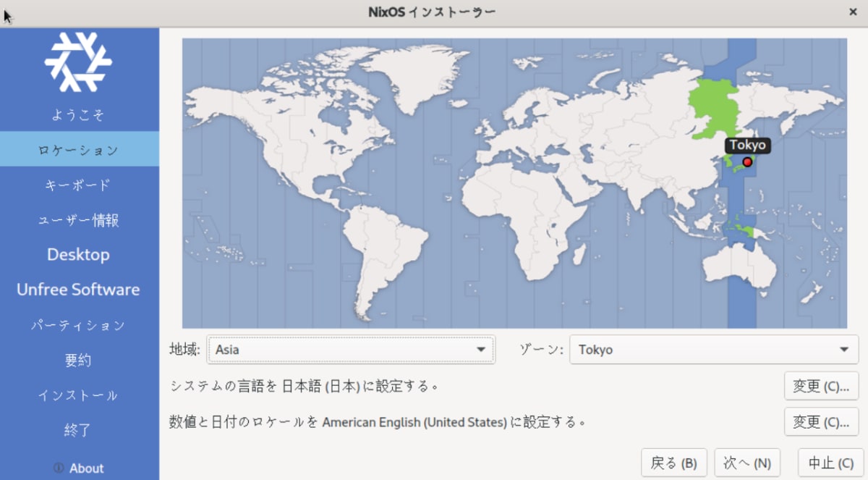
Task: Select the red Tokyo location marker
Action: click(747, 162)
